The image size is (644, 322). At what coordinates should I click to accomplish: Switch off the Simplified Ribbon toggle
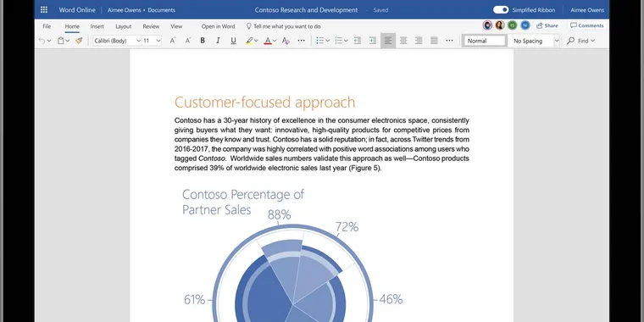coord(501,10)
